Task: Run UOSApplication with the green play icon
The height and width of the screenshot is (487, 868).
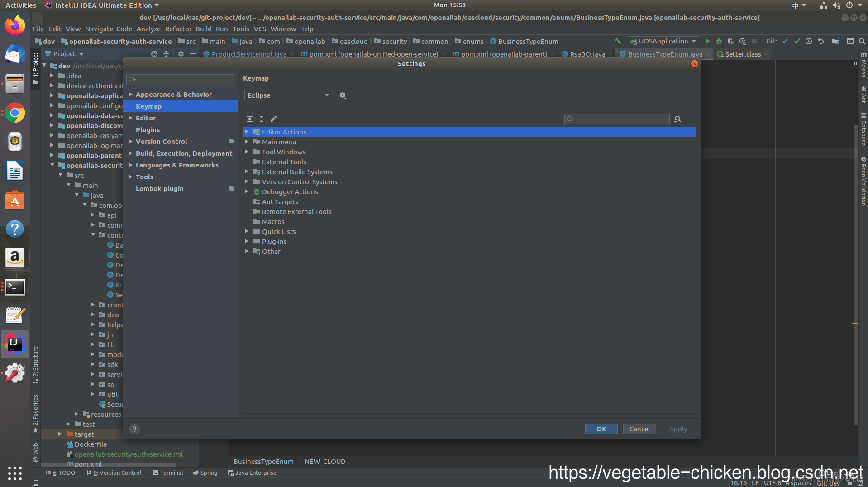Action: point(707,41)
